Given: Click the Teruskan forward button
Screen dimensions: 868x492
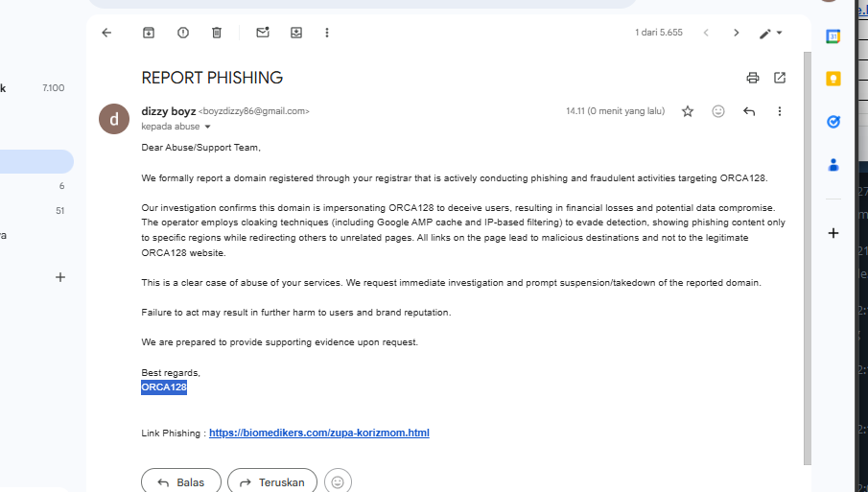Looking at the screenshot, I should pos(273,481).
